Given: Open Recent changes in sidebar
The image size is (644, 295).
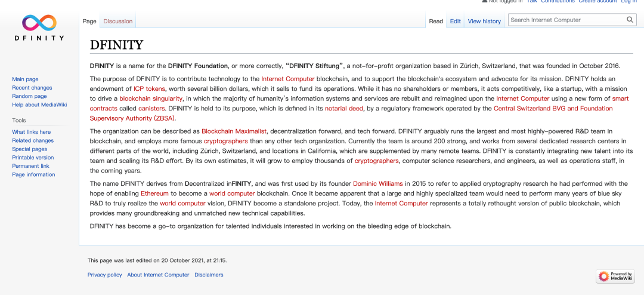Looking at the screenshot, I should pyautogui.click(x=32, y=88).
